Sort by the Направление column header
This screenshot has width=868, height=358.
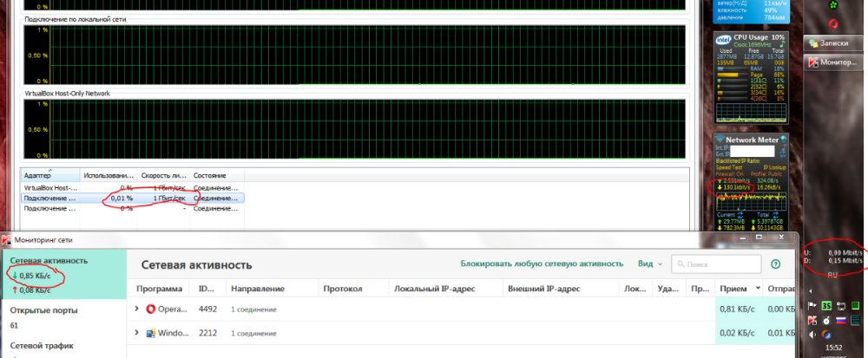[x=258, y=289]
